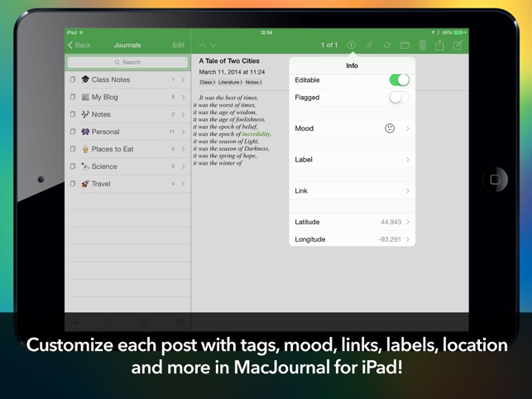Tap the telescope Science icon
The width and height of the screenshot is (532, 399).
tap(85, 166)
